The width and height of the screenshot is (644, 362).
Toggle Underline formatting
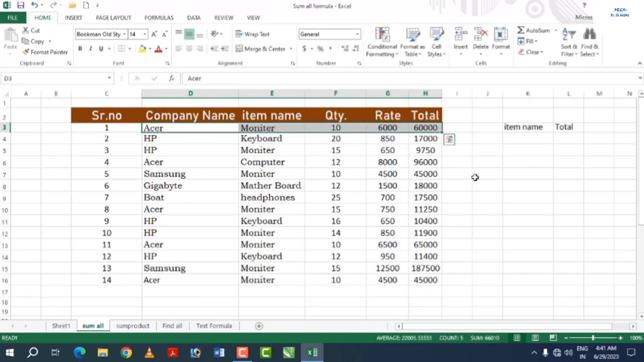click(101, 49)
